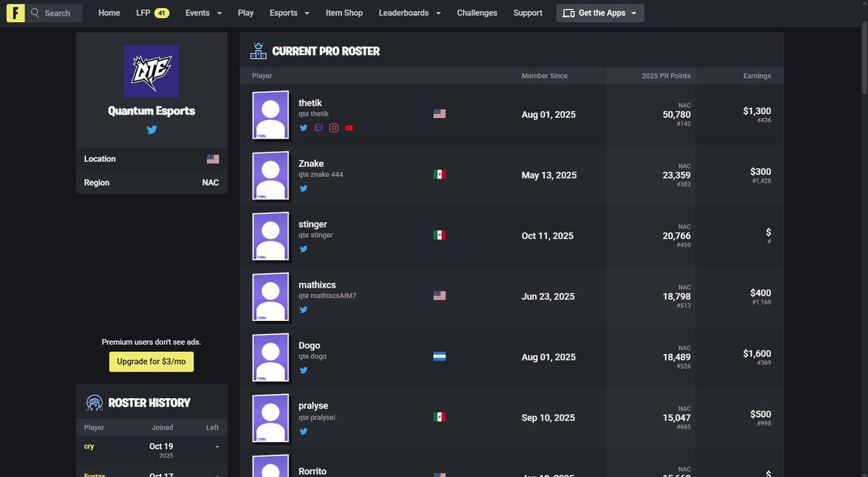Viewport: 868px width, 477px height.
Task: Open the Challenges page
Action: click(x=477, y=13)
